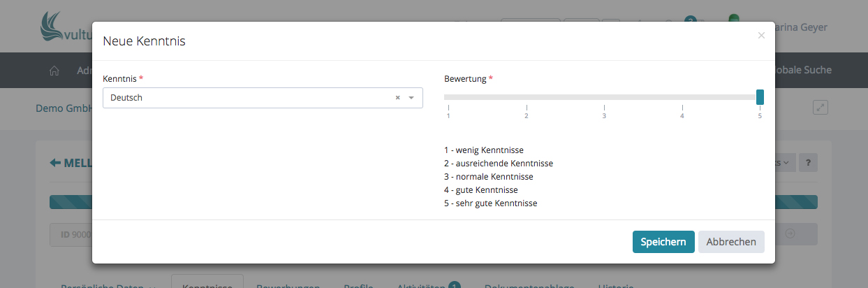Save the new skill with Speichern
Image resolution: width=868 pixels, height=288 pixels.
click(663, 242)
